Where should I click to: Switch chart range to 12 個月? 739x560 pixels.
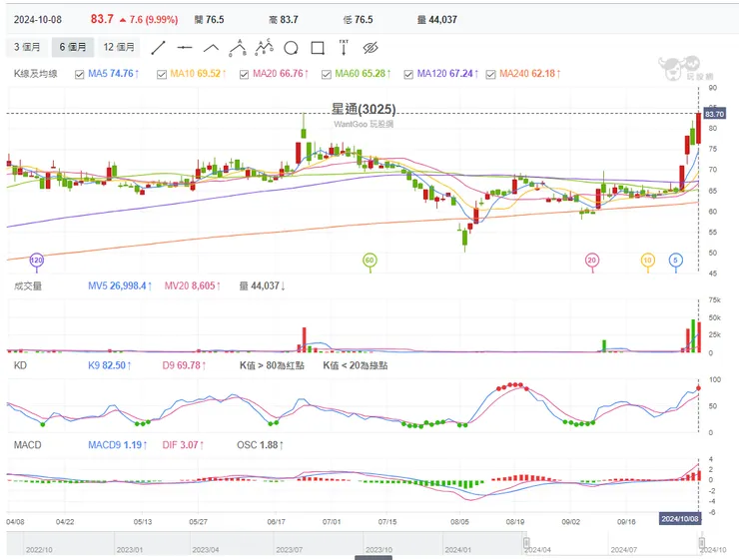tap(119, 47)
